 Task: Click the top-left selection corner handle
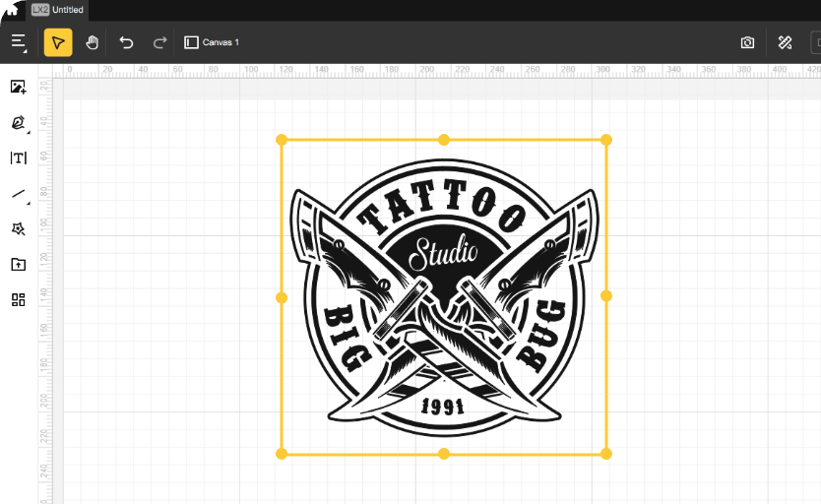click(282, 140)
